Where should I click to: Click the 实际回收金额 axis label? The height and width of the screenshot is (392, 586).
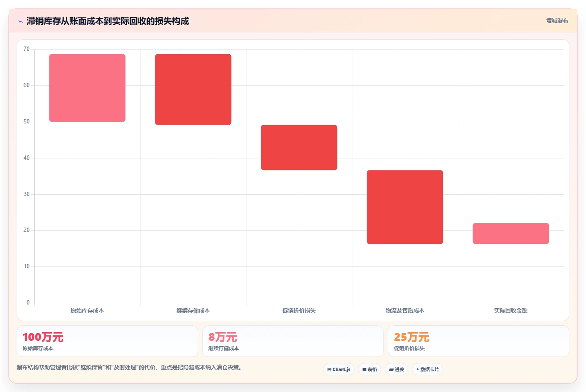coord(511,310)
